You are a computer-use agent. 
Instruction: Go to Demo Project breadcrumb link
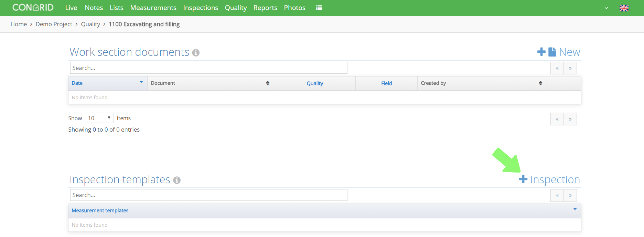[x=54, y=24]
